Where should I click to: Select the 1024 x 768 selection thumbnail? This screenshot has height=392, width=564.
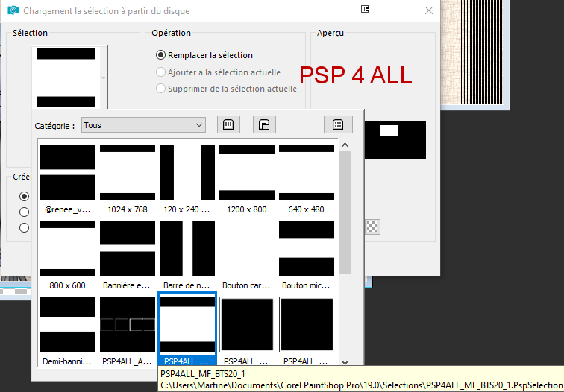pos(128,178)
